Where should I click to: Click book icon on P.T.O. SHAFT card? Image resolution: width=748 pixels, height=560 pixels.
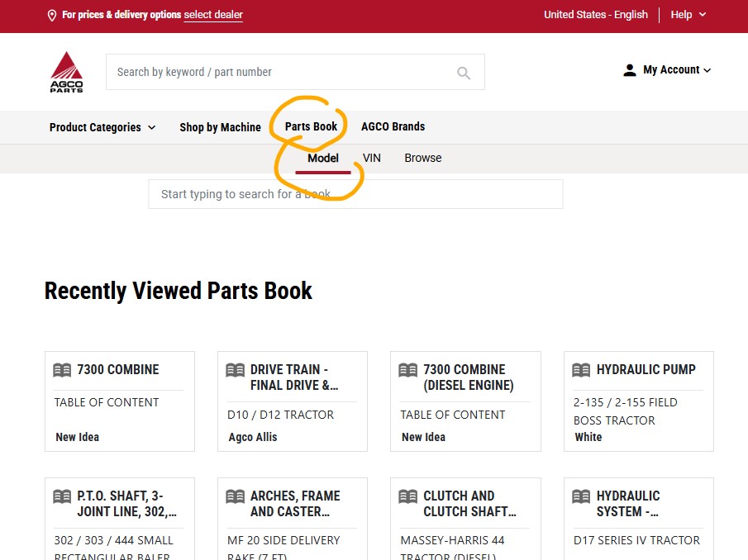pyautogui.click(x=62, y=496)
